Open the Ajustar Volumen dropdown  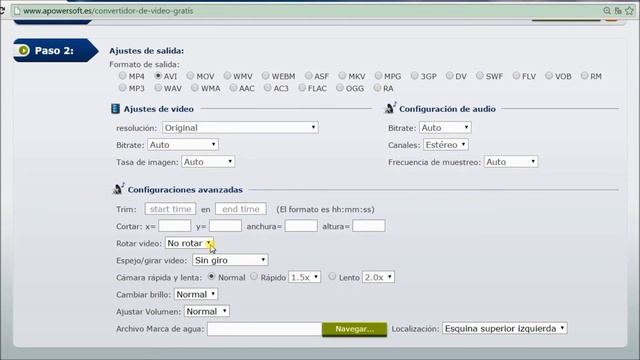pos(207,311)
